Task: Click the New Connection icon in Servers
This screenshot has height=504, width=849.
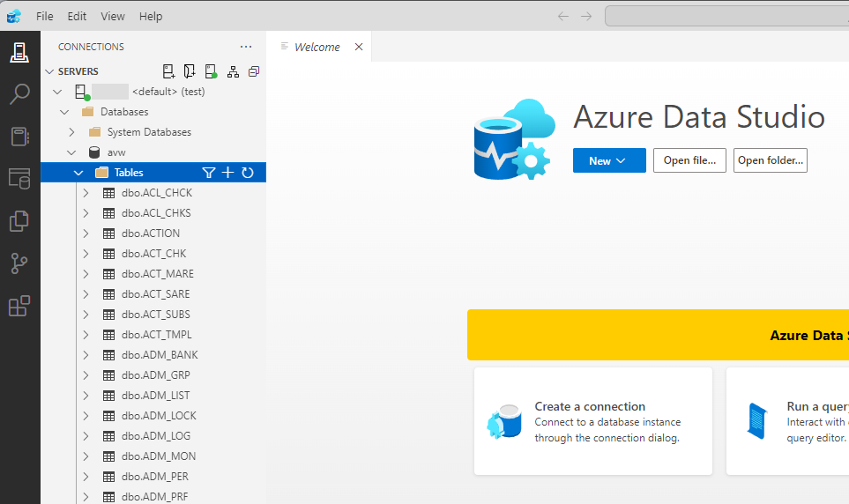Action: pos(168,71)
